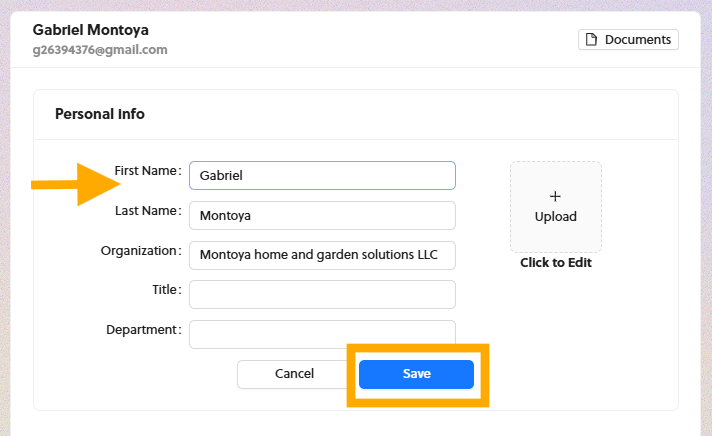The height and width of the screenshot is (436, 712).
Task: Click the Upload text in the photo box
Action: (x=556, y=217)
